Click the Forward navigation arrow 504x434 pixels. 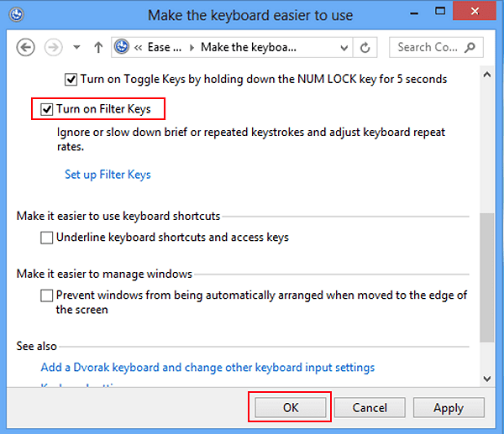click(55, 47)
